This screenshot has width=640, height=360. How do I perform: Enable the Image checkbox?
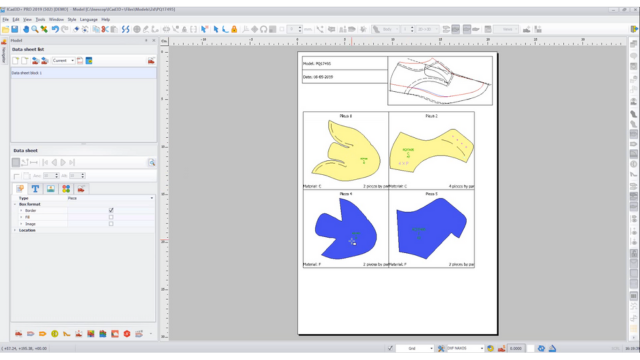point(111,224)
